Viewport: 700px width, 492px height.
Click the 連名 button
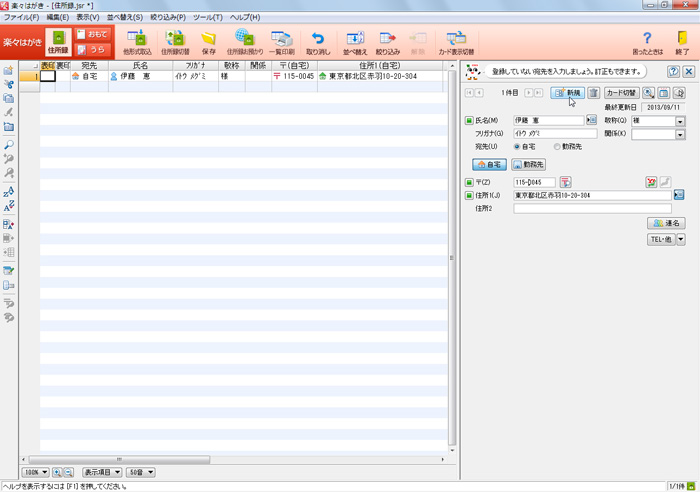point(666,223)
